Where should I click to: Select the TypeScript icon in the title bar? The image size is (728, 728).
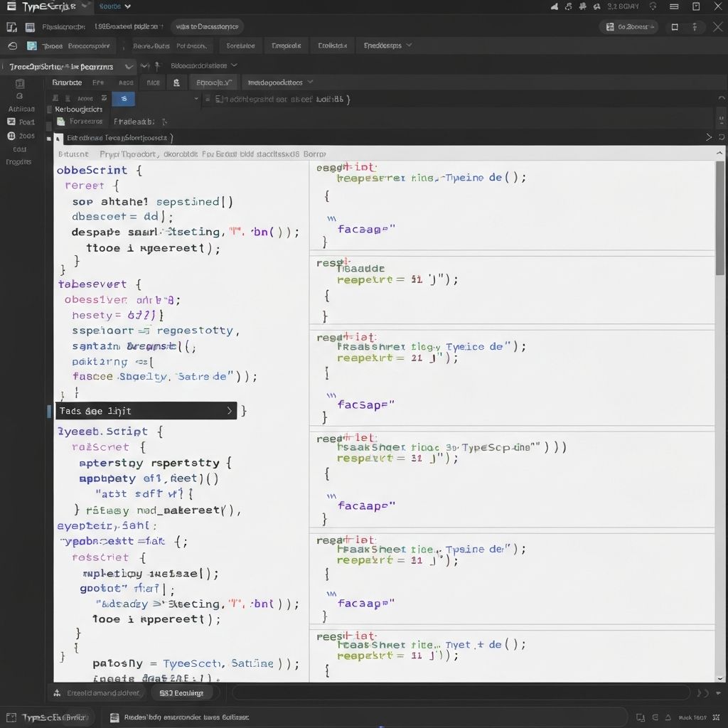(11, 6)
